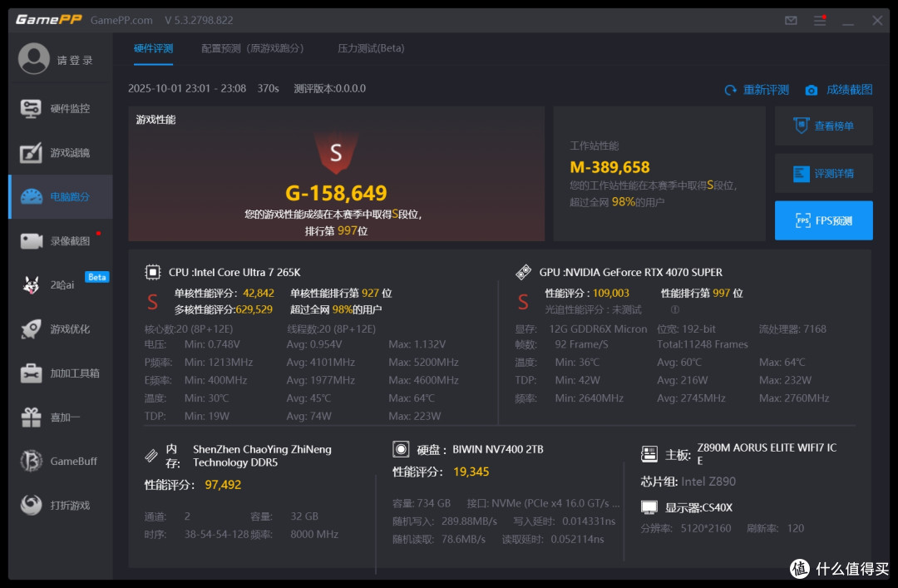Select 电脑跑分 benchmark sidebar item

click(x=61, y=196)
